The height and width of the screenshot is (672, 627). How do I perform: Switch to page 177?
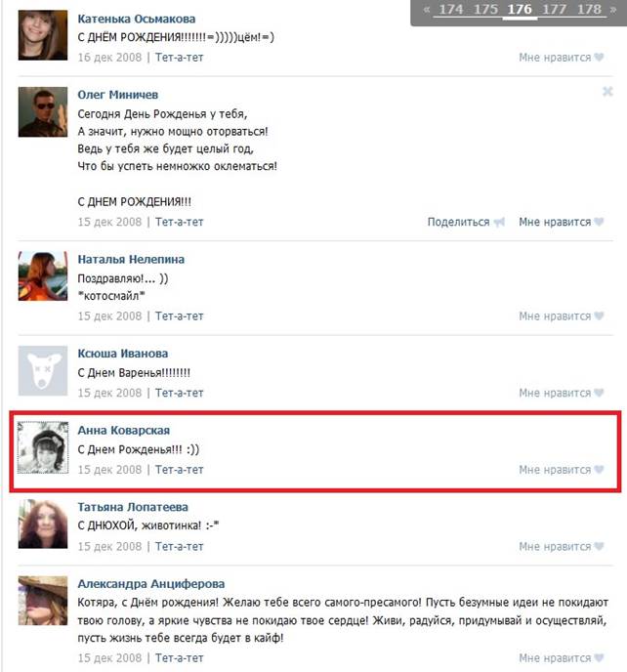coord(555,10)
